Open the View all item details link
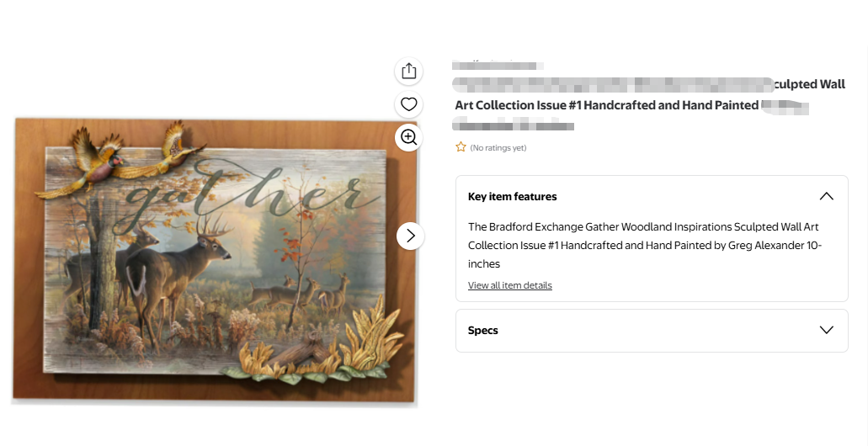 point(510,285)
